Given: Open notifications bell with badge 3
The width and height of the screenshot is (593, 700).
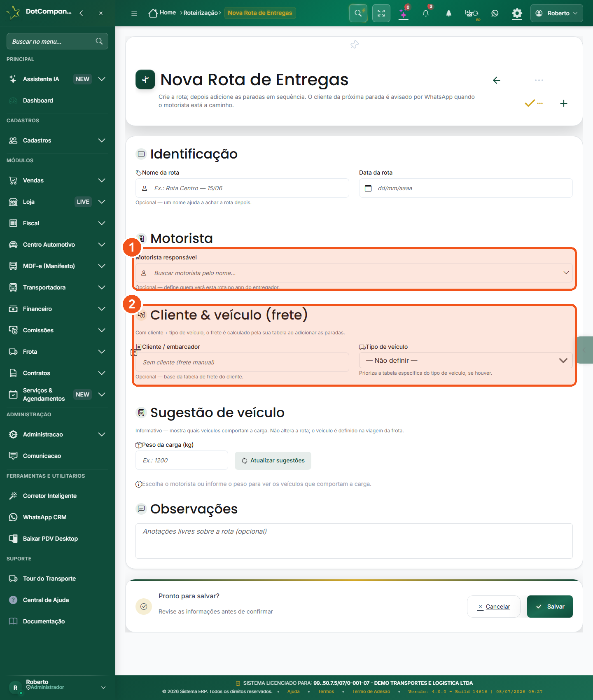Looking at the screenshot, I should (426, 13).
